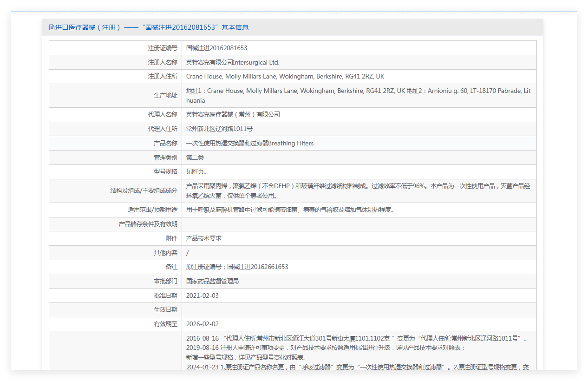This screenshot has height=381, width=588.
Task: Select change record line dated 2024-01-23
Action: 358,368
